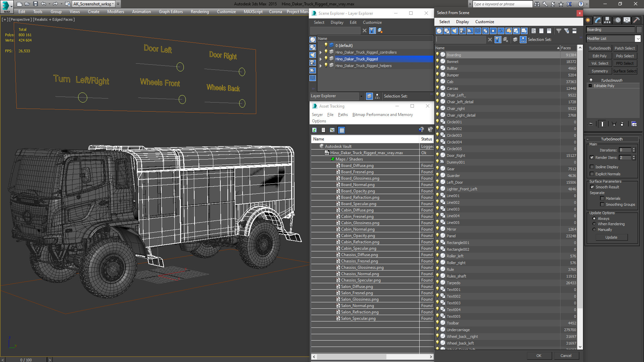Image resolution: width=644 pixels, height=362 pixels.
Task: Toggle helpers display filter in Select From Scene
Action: (x=470, y=31)
